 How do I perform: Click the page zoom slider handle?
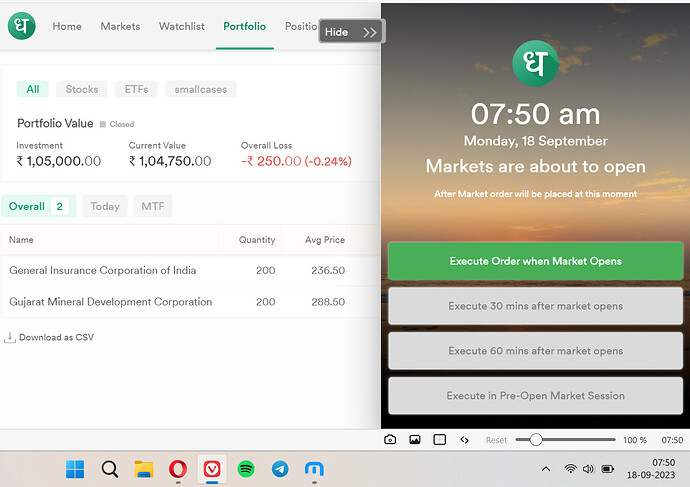[536, 439]
